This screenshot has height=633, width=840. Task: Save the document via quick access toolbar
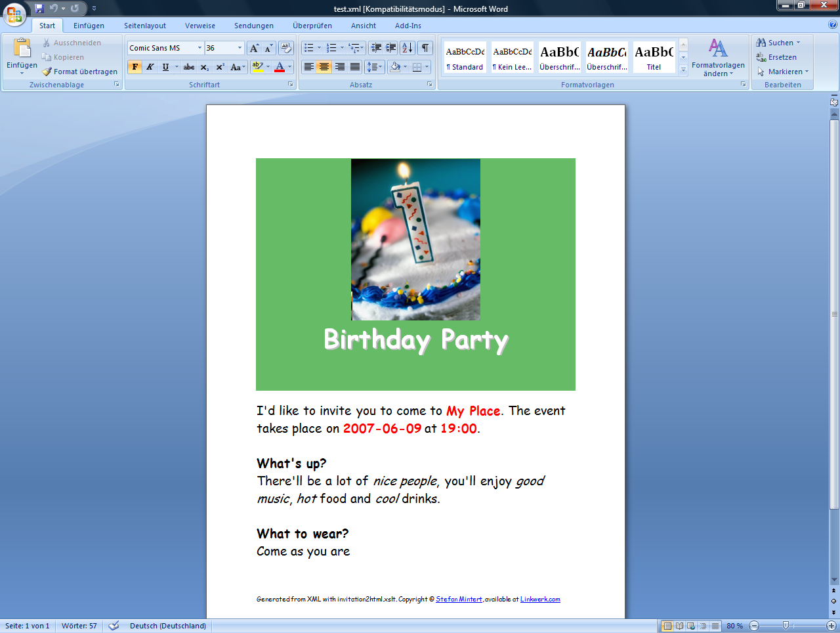[39, 9]
